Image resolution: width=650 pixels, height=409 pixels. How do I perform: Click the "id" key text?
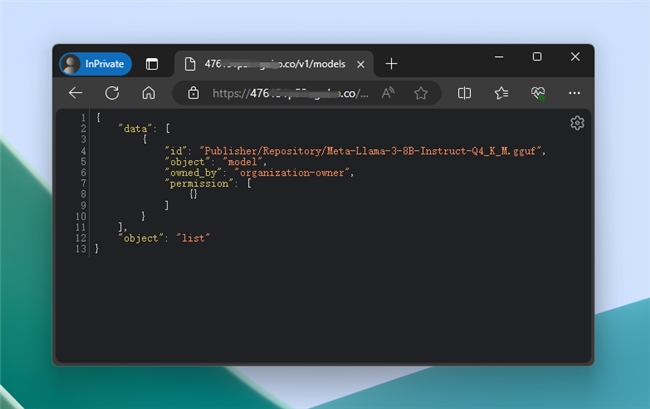coord(176,151)
